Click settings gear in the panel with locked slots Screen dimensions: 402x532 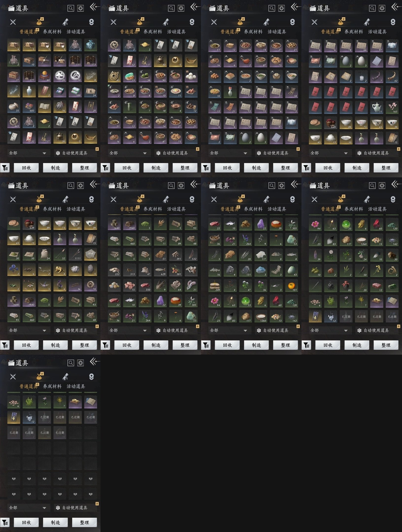(x=81, y=363)
